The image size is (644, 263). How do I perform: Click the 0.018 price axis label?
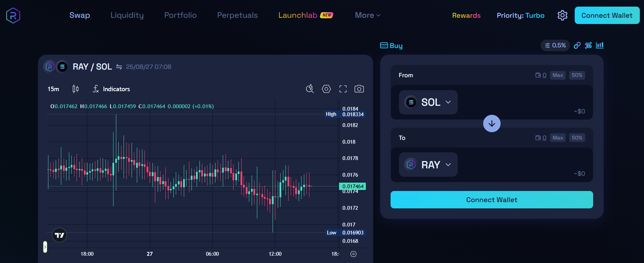[349, 142]
